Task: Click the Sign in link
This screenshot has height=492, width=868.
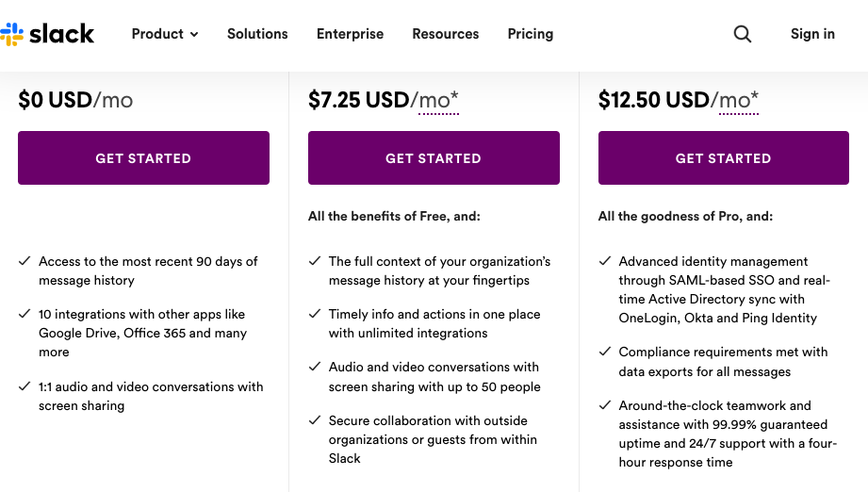Action: (812, 34)
